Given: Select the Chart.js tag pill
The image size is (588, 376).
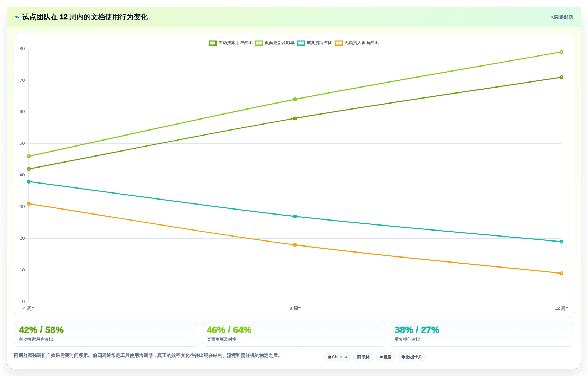Looking at the screenshot, I should (337, 357).
